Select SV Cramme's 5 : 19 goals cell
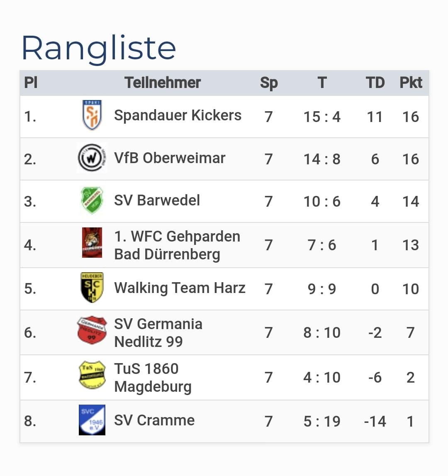 tap(322, 421)
